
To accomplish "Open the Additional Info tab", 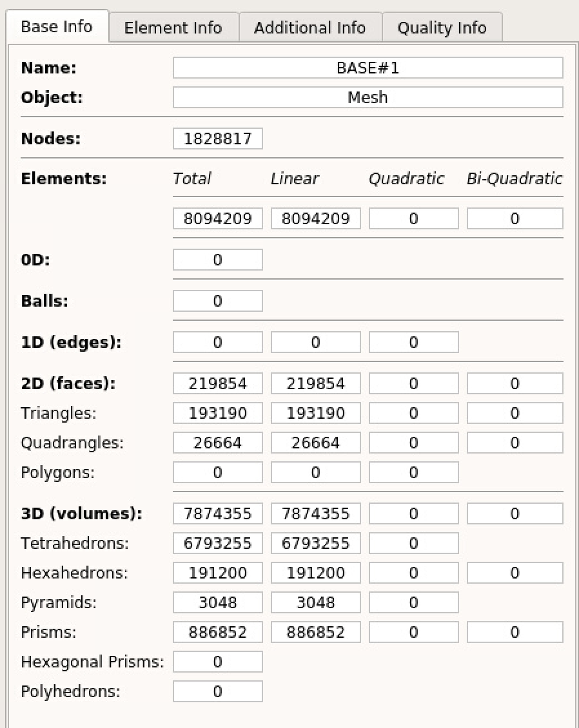I will coord(309,28).
